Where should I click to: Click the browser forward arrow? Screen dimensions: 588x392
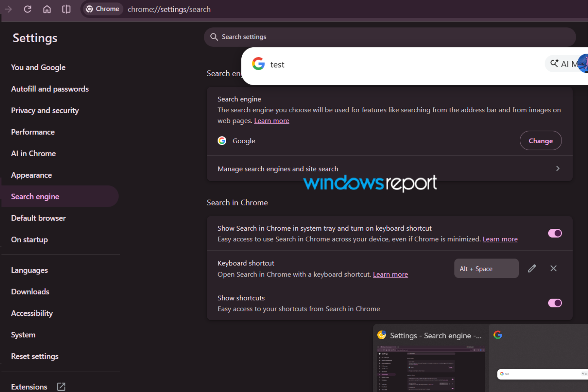[8, 9]
